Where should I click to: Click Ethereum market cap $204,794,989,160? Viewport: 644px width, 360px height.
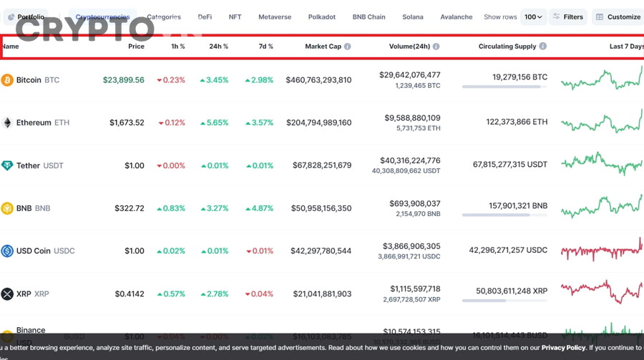pos(319,122)
